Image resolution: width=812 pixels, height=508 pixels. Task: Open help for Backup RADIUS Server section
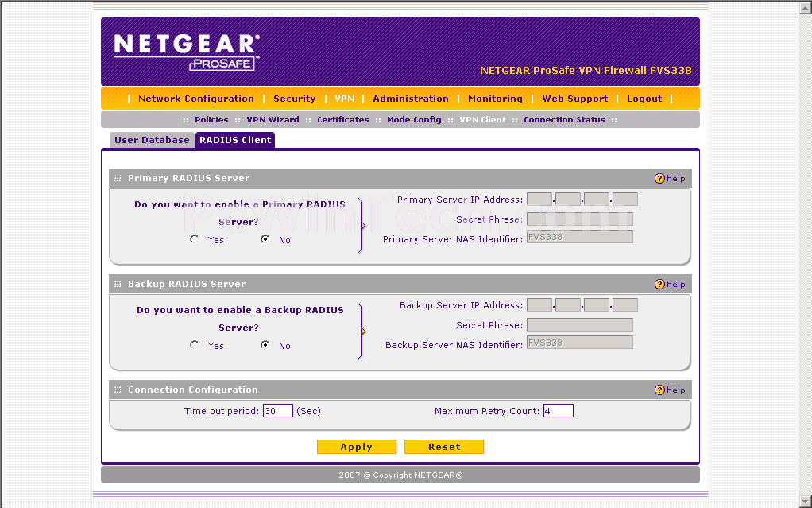(670, 284)
